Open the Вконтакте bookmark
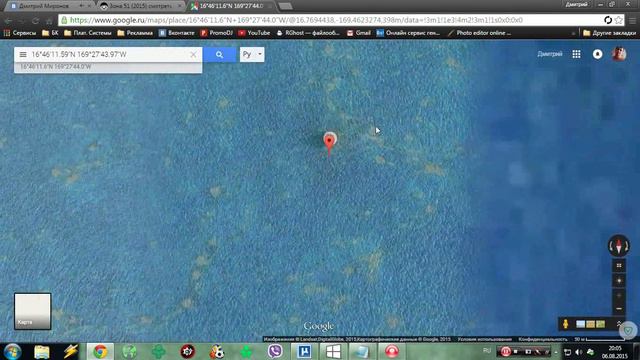 [x=176, y=33]
